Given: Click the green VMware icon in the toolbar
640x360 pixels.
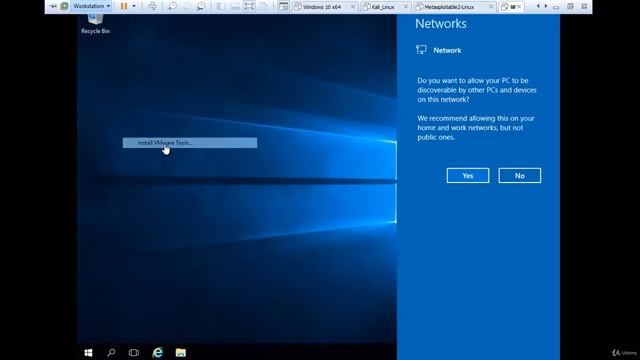Looking at the screenshot, I should [64, 6].
